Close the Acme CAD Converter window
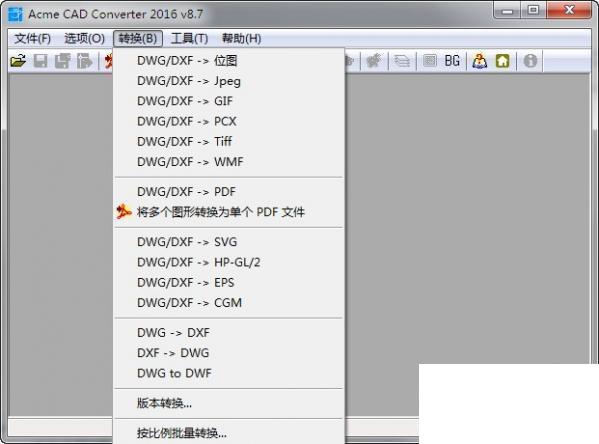 pyautogui.click(x=569, y=10)
